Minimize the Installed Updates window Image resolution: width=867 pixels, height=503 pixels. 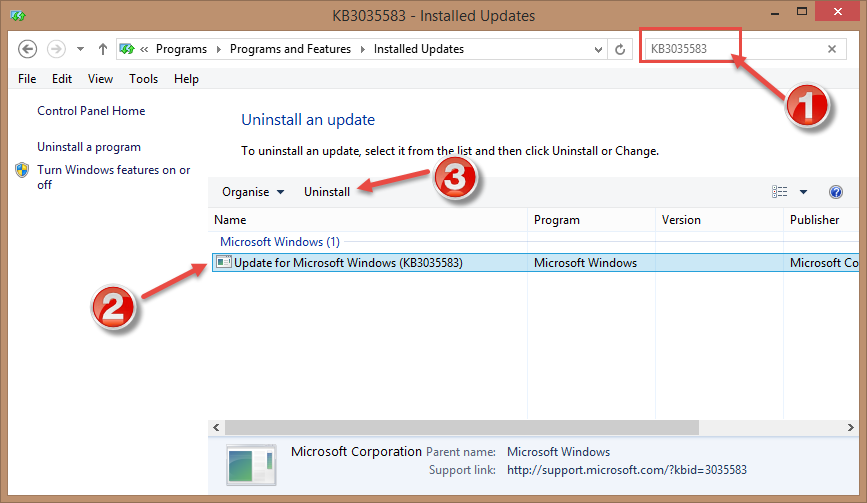point(775,13)
